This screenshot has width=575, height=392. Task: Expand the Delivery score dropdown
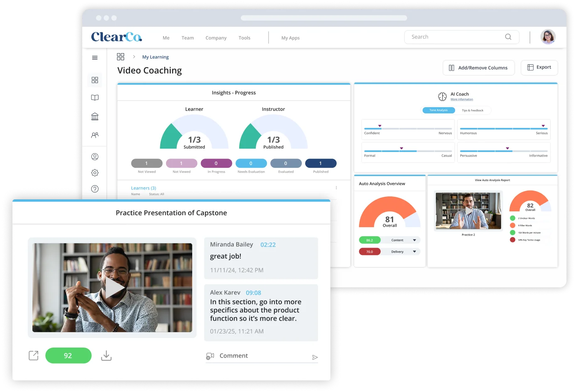[414, 252]
